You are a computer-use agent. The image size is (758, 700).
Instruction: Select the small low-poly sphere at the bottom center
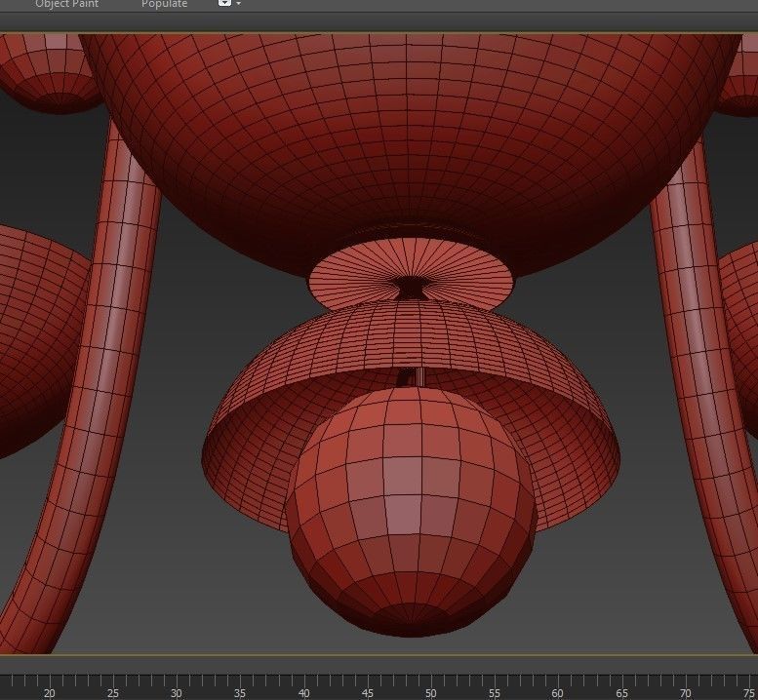click(x=412, y=511)
